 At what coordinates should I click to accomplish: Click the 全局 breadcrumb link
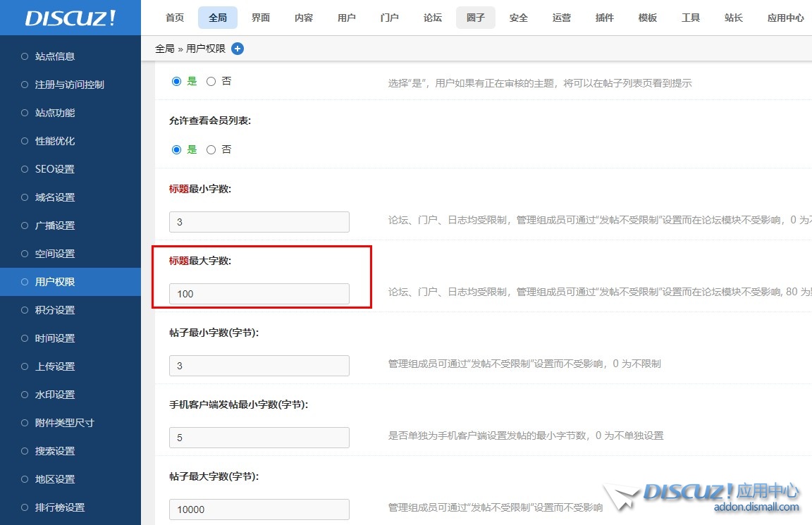coord(164,49)
